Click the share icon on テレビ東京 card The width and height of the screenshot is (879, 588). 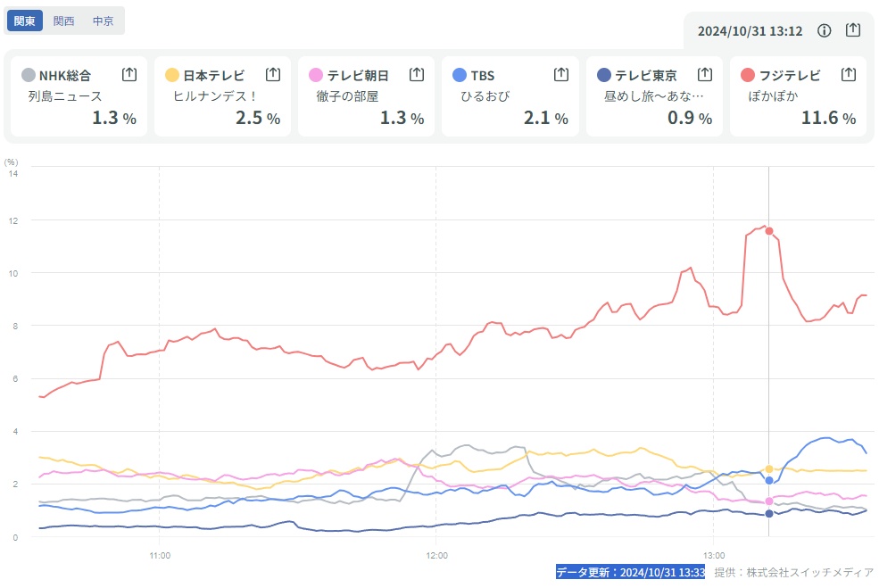[x=705, y=74]
